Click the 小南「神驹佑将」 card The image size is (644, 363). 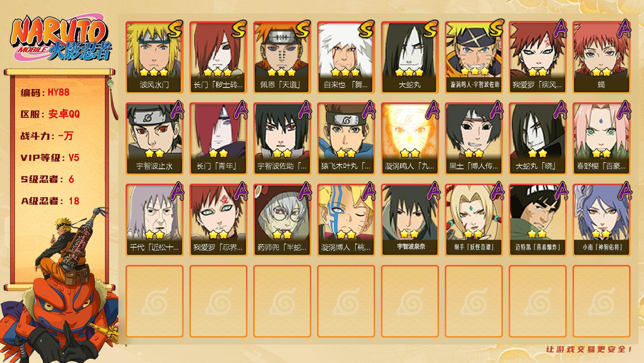point(602,220)
